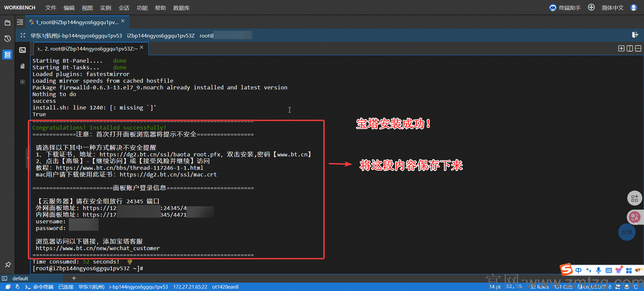The image size is (644, 291).
Task: Click i-bp144ngyos6ggqu1pv53 in status bar
Action: click(138, 287)
